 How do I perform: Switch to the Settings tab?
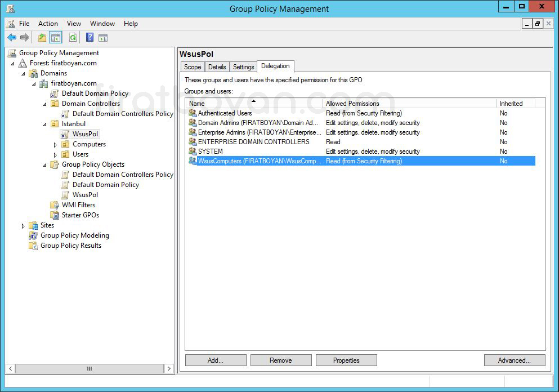(244, 66)
